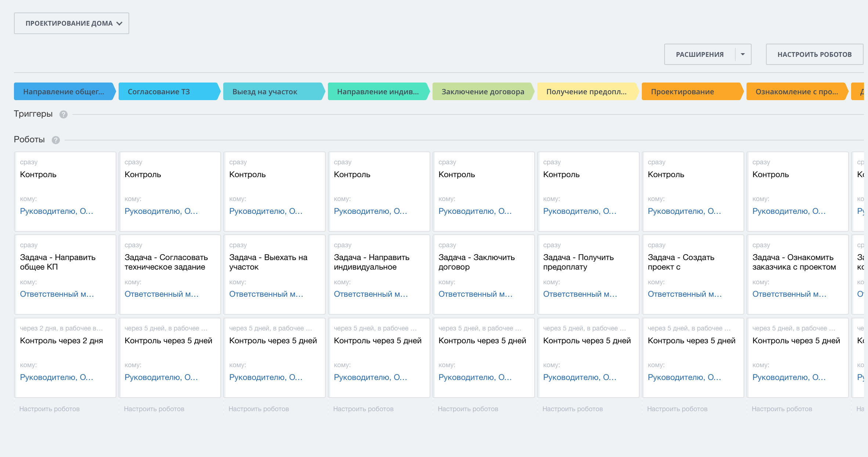Image resolution: width=868 pixels, height=457 pixels.
Task: Select stage Выезд на участок
Action: point(274,92)
